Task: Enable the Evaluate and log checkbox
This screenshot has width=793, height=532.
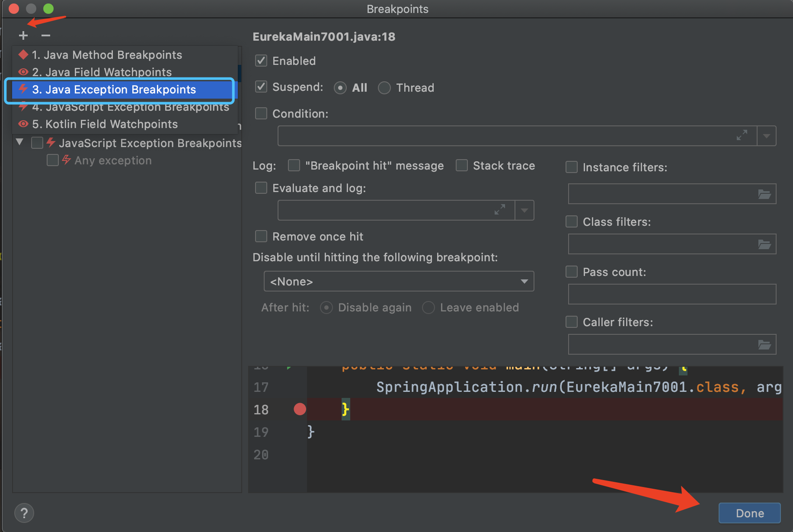Action: pyautogui.click(x=261, y=188)
